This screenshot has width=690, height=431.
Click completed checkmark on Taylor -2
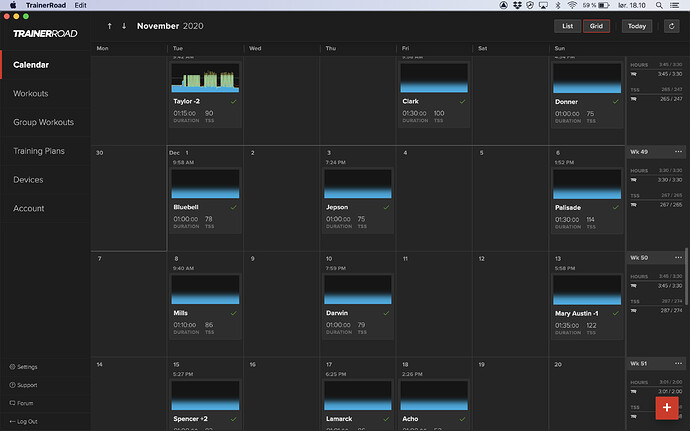click(234, 101)
